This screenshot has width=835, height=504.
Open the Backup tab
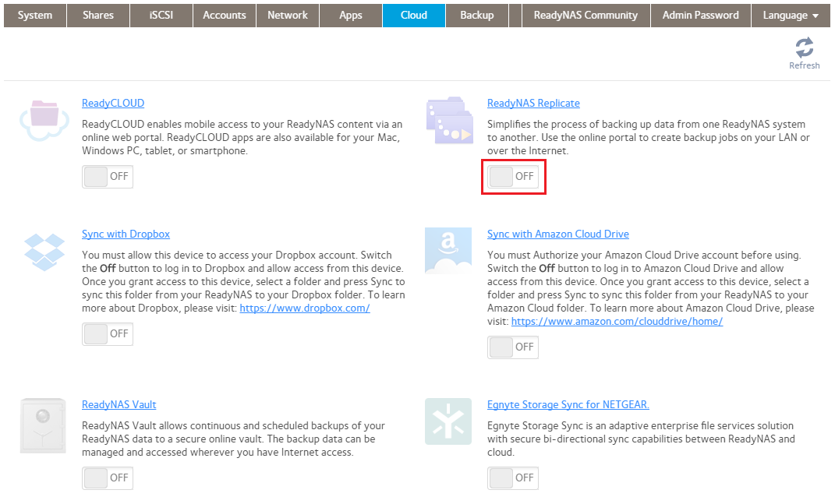click(476, 16)
